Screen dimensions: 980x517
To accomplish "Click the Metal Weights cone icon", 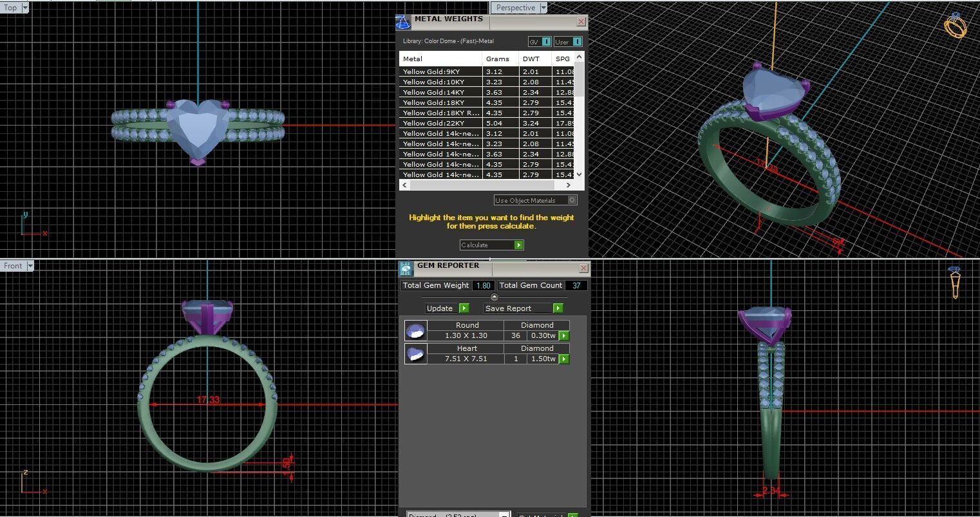I will 402,23.
